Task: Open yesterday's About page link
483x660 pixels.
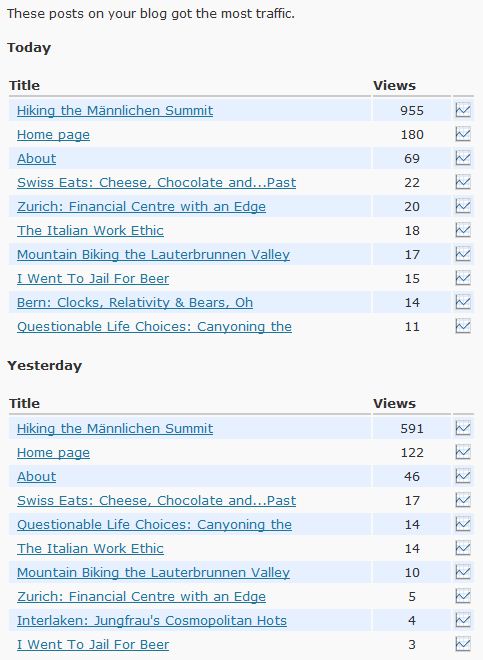Action: (x=36, y=476)
